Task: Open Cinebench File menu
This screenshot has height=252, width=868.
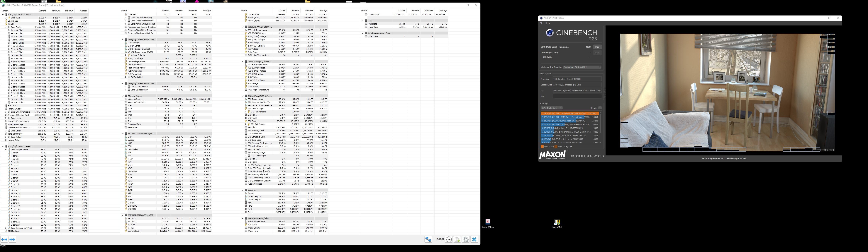Action: (541, 23)
